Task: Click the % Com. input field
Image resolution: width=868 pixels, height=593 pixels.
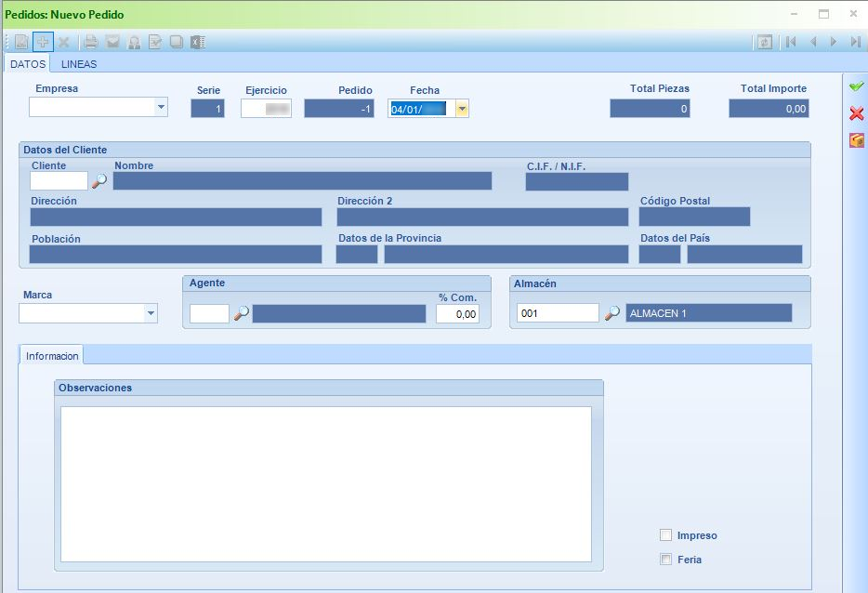Action: (457, 314)
